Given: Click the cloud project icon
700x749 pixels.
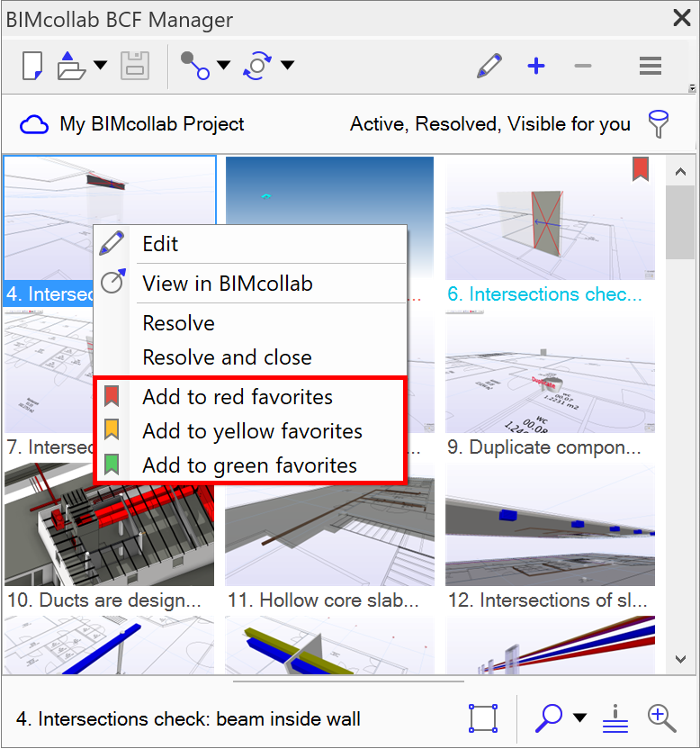Looking at the screenshot, I should click(34, 124).
